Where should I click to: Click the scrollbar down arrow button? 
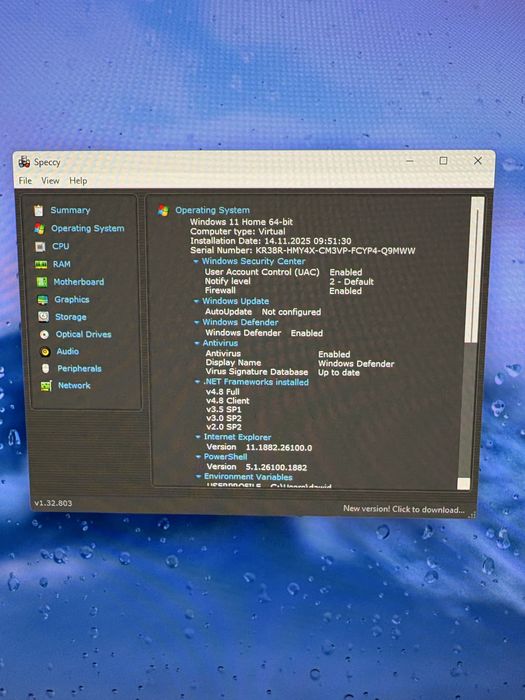[x=464, y=484]
